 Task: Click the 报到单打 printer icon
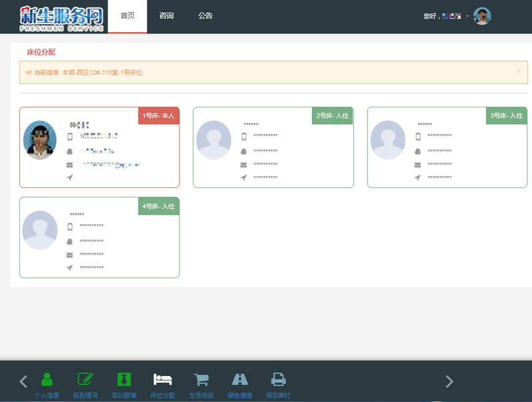278,380
